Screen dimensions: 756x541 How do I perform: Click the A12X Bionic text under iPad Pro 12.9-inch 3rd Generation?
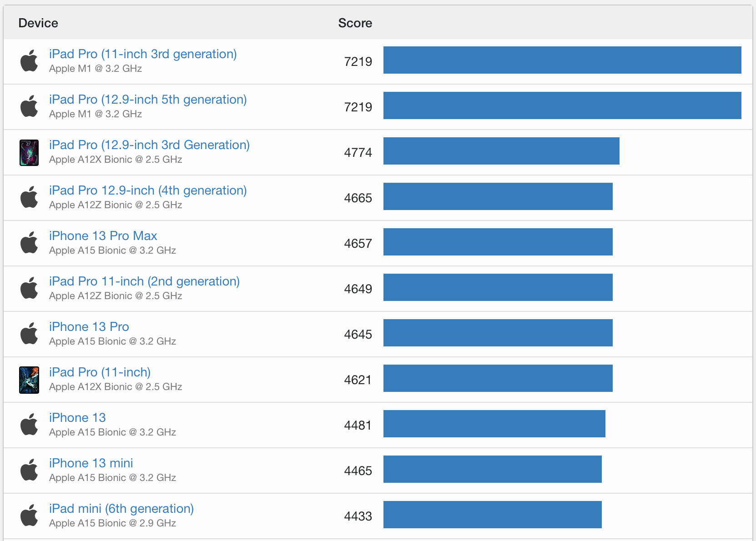click(x=116, y=160)
